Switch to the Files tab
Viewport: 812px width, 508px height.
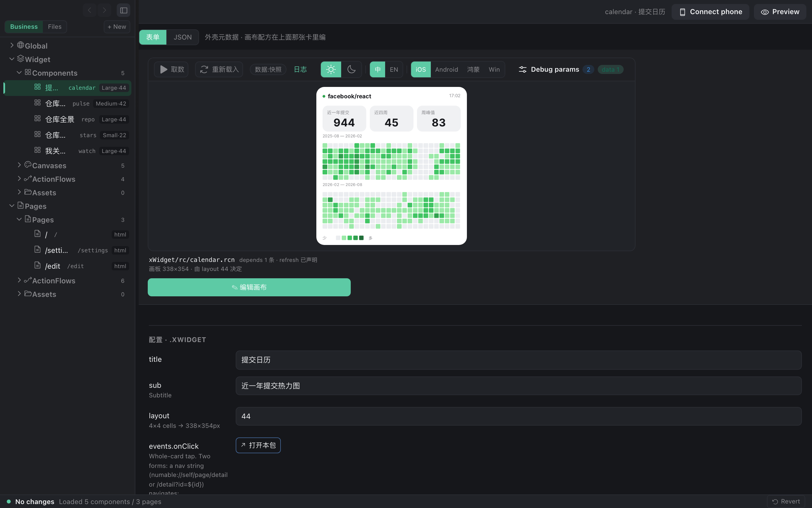[55, 27]
